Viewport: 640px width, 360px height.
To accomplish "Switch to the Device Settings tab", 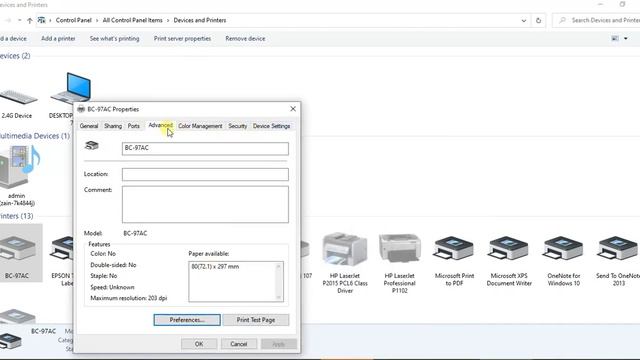I will (271, 126).
